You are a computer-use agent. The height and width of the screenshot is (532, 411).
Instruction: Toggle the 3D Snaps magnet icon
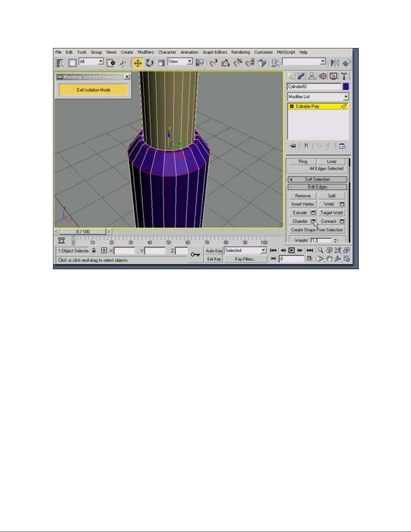click(213, 63)
